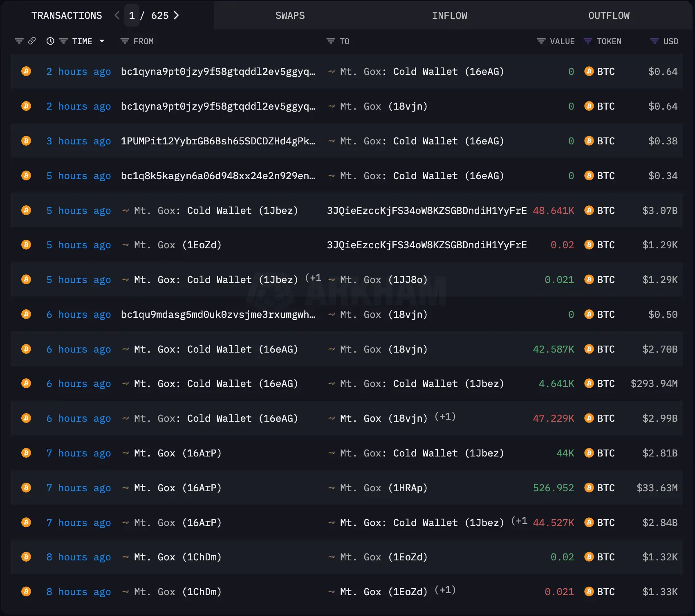Filter by the VALUE column

coord(541,41)
